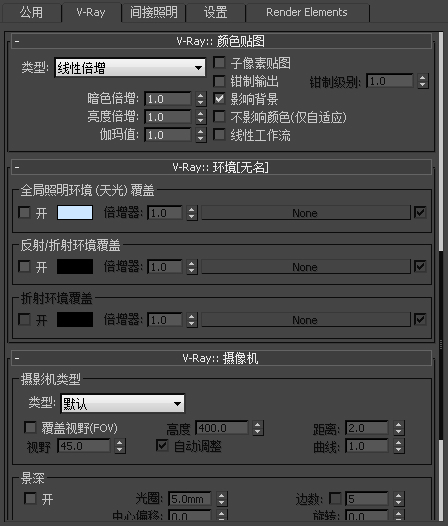Viewport: 448px width, 526px height.
Task: Open the Render Elements tab
Action: 307,13
